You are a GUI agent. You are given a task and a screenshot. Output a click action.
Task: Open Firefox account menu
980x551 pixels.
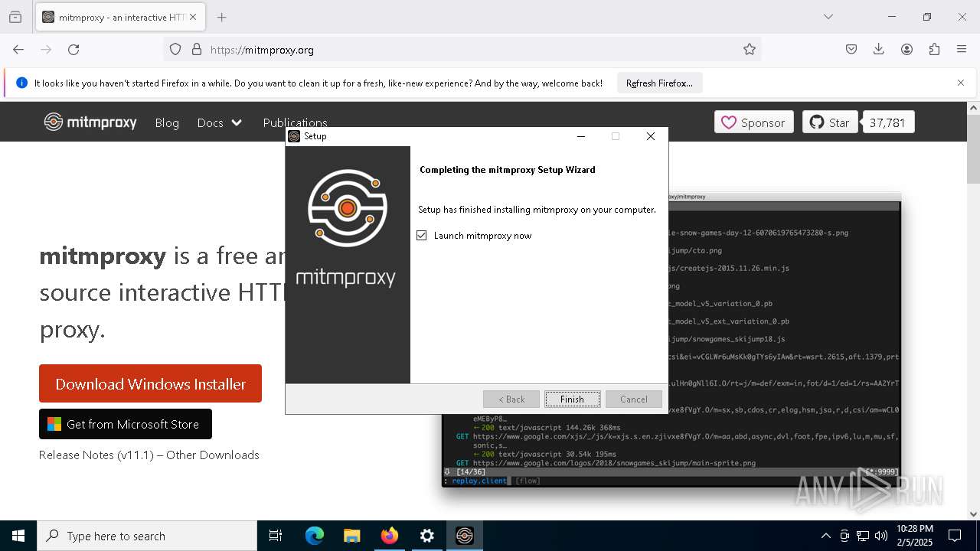point(906,49)
